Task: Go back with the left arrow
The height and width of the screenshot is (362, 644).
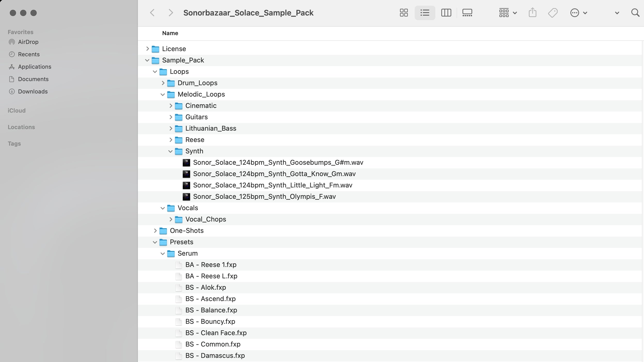Action: pos(152,13)
